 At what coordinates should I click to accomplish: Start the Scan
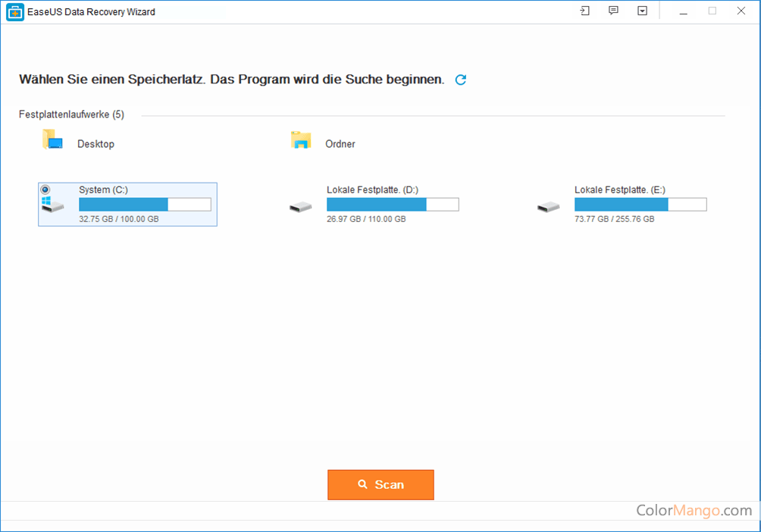click(x=381, y=484)
